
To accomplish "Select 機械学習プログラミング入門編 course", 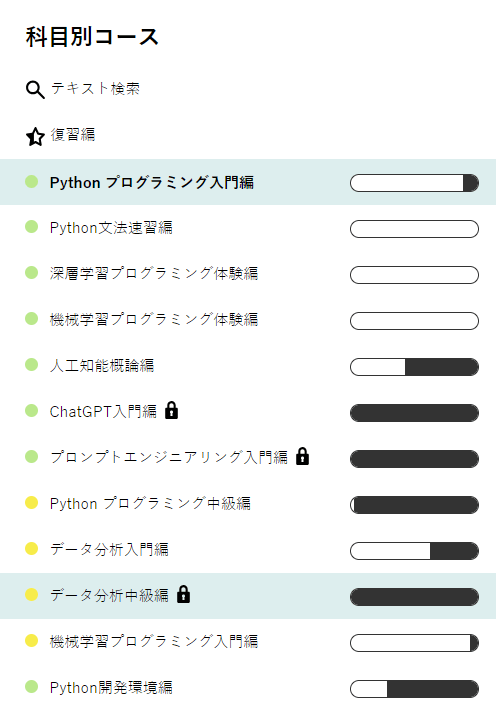I will click(248, 642).
